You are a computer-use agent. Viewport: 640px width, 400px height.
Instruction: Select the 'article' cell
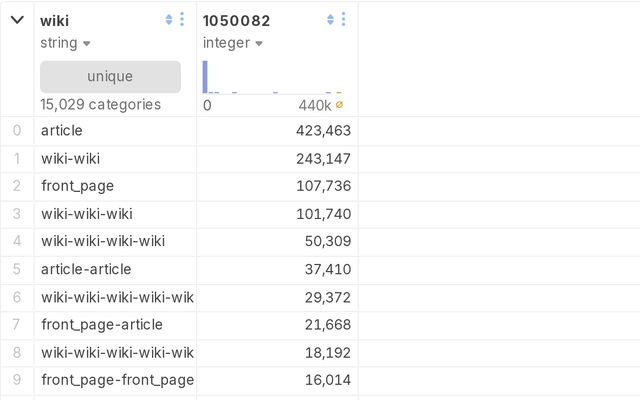pos(62,130)
